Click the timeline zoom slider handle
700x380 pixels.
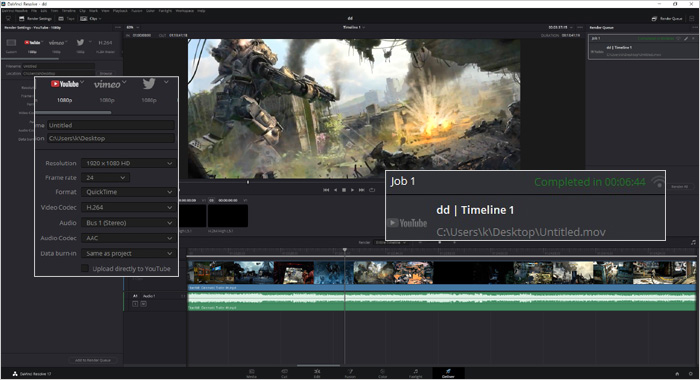[440, 242]
